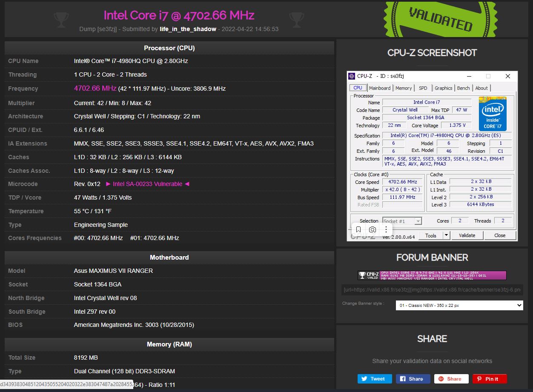Image resolution: width=533 pixels, height=392 pixels.
Task: Expand the arrow next to Tools in CPU-Z
Action: click(x=446, y=235)
